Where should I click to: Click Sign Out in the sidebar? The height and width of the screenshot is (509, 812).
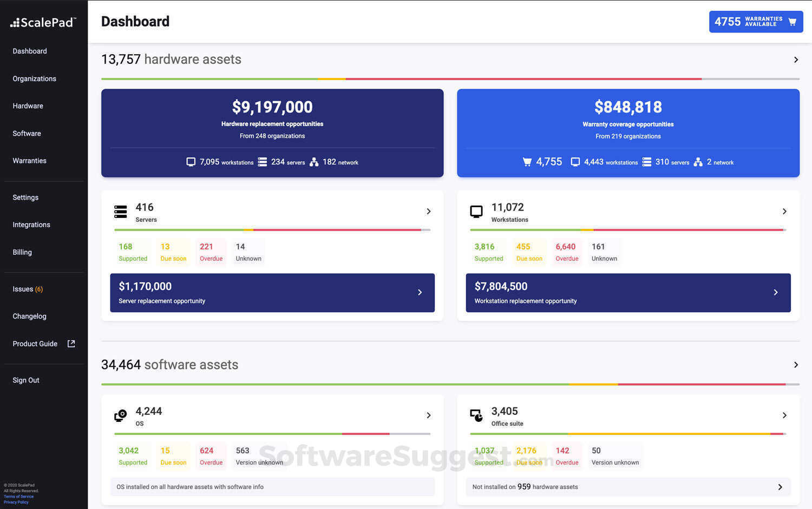coord(25,380)
